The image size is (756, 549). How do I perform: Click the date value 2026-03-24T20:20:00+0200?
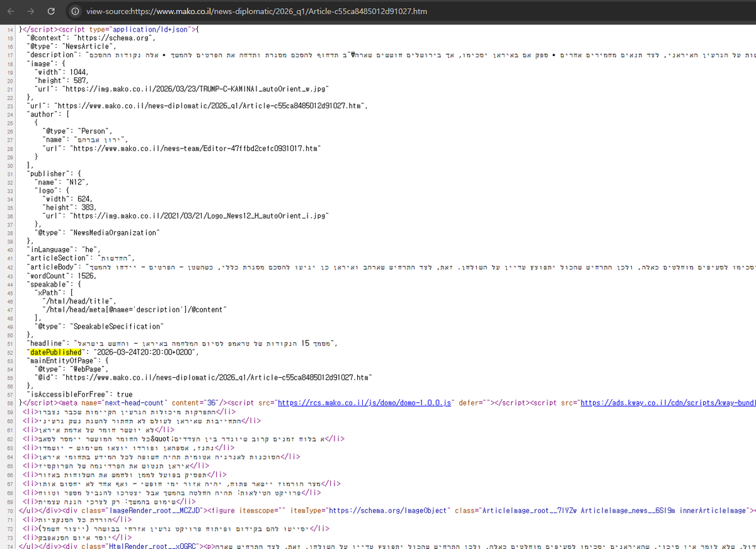point(146,353)
